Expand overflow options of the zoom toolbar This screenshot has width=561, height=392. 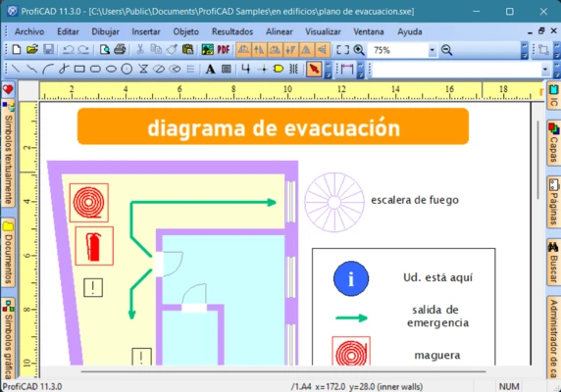tap(525, 50)
